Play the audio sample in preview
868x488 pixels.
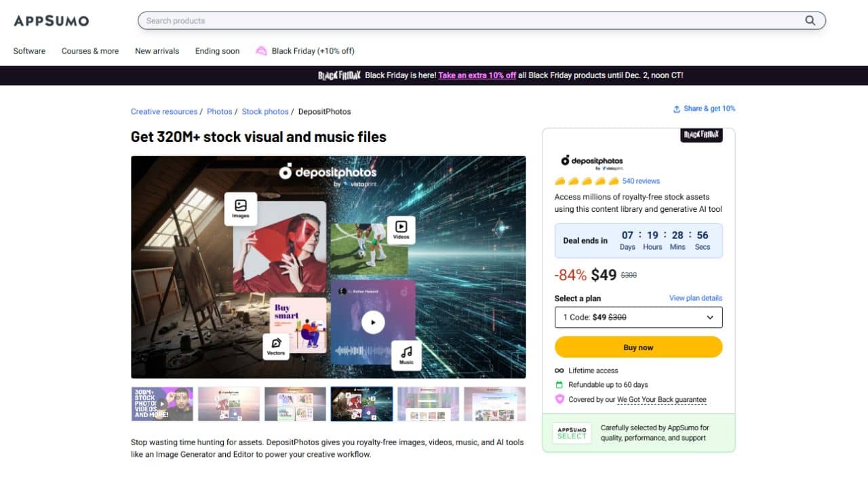373,322
